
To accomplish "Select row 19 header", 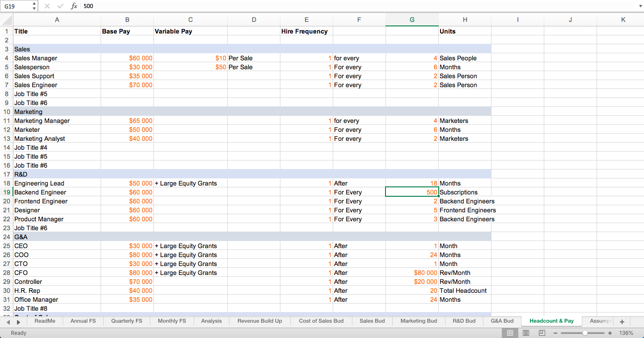I will [x=6, y=192].
